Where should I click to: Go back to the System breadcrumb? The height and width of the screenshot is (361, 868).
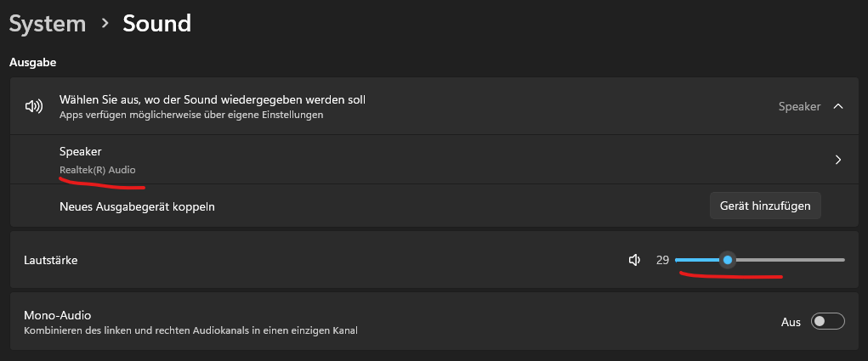pos(48,24)
